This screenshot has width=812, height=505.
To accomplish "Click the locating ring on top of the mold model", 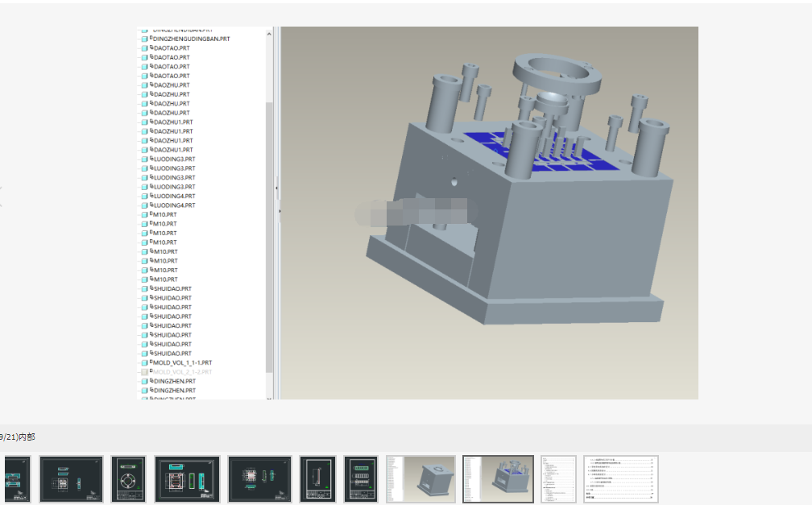I will pyautogui.click(x=557, y=75).
